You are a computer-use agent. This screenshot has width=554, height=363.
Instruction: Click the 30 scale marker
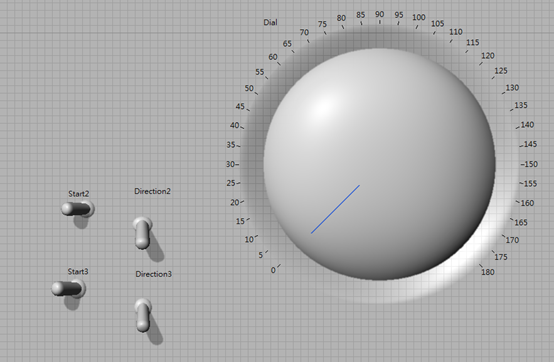tap(230, 164)
